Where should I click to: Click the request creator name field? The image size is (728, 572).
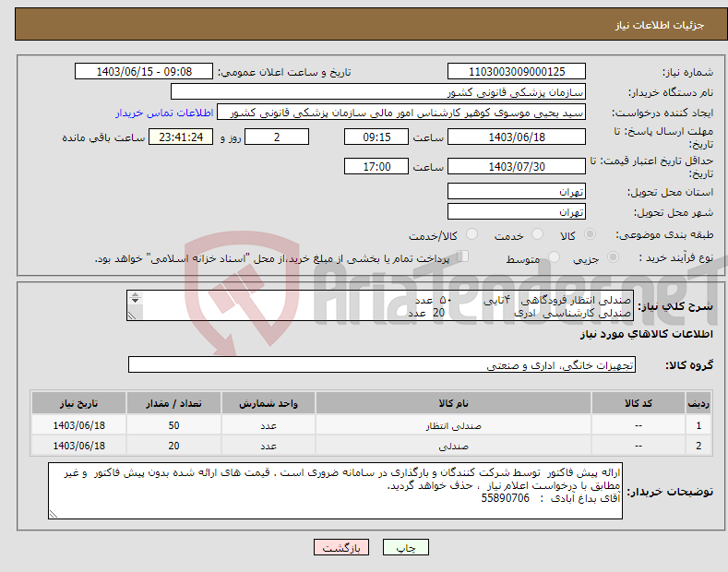[x=401, y=113]
